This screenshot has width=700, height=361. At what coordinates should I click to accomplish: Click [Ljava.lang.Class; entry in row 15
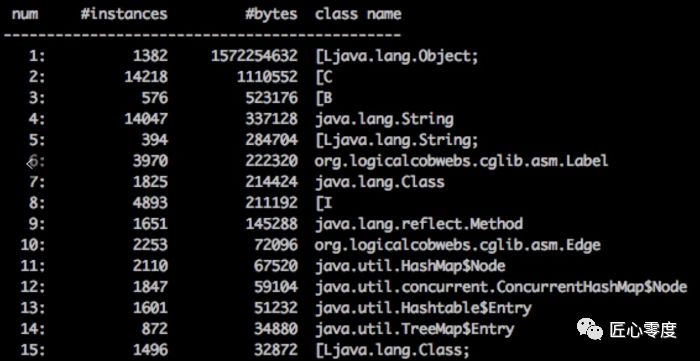click(x=392, y=350)
